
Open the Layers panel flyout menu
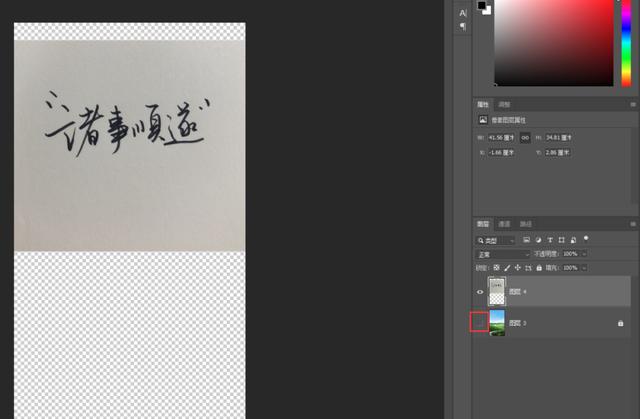pyautogui.click(x=633, y=224)
